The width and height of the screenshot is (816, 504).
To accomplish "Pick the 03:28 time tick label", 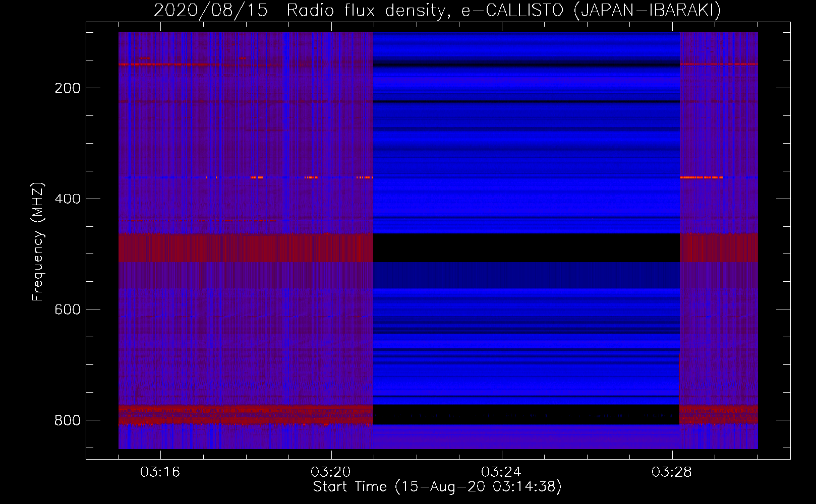I will click(x=672, y=472).
